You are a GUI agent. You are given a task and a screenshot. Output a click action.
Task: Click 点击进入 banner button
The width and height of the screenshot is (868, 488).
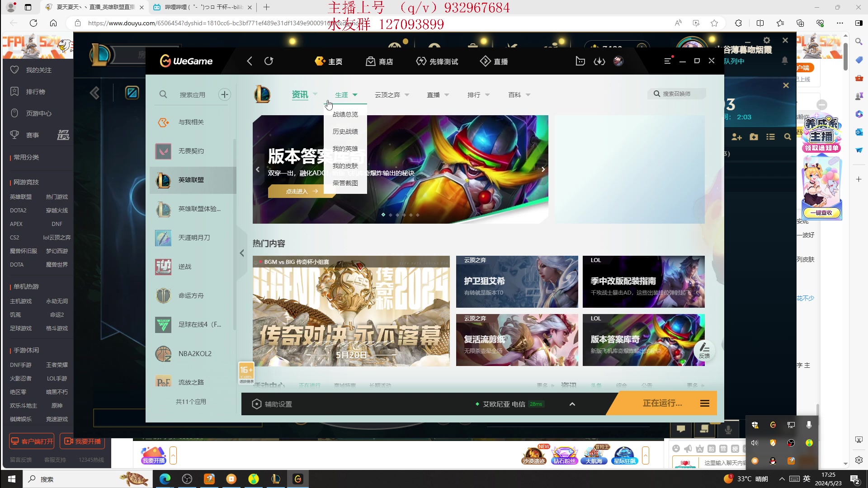302,191
